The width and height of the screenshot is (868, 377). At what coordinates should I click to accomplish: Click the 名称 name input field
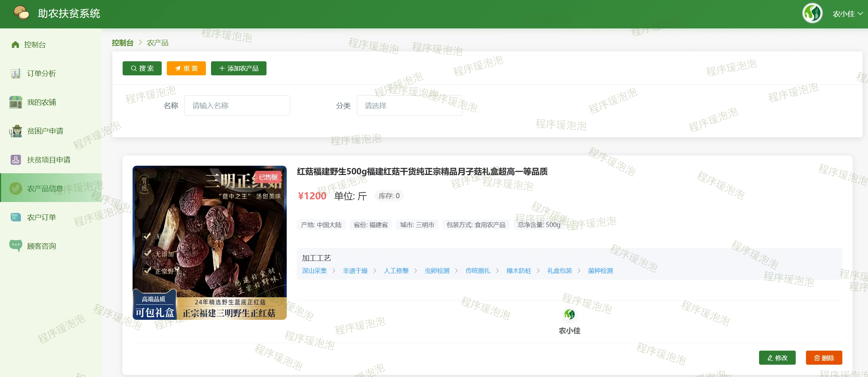237,106
